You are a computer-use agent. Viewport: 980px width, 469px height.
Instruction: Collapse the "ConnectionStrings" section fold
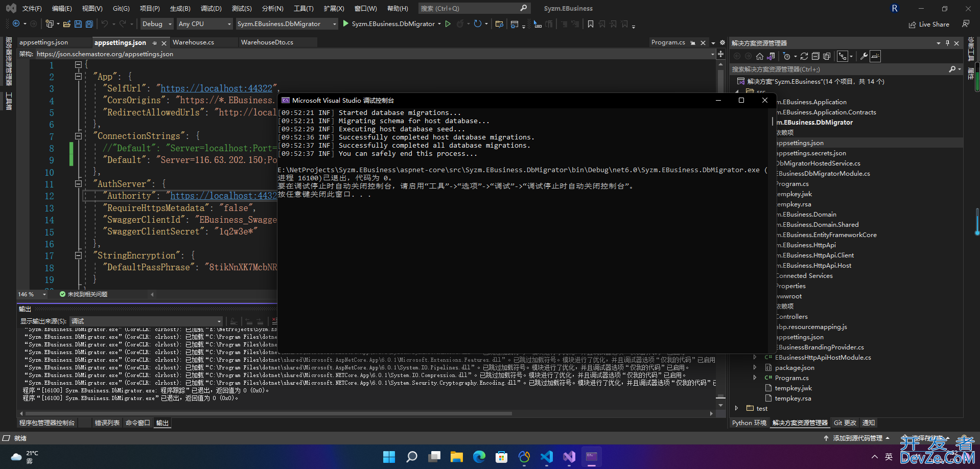tap(78, 136)
